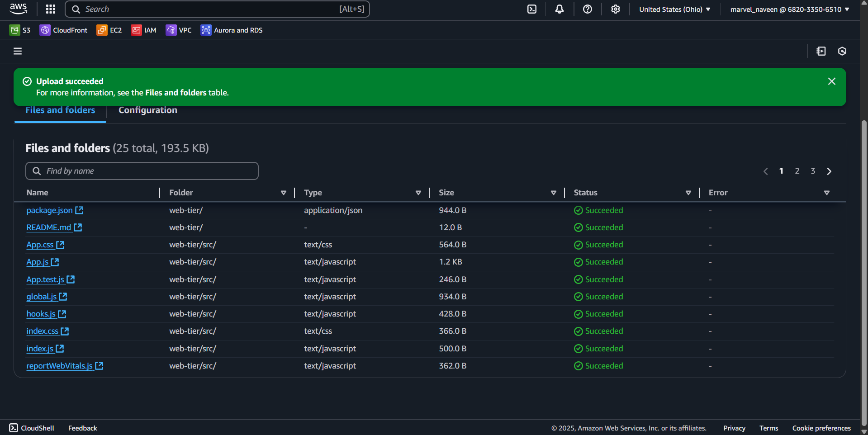Focus the top Search box
The height and width of the screenshot is (435, 868).
point(217,9)
